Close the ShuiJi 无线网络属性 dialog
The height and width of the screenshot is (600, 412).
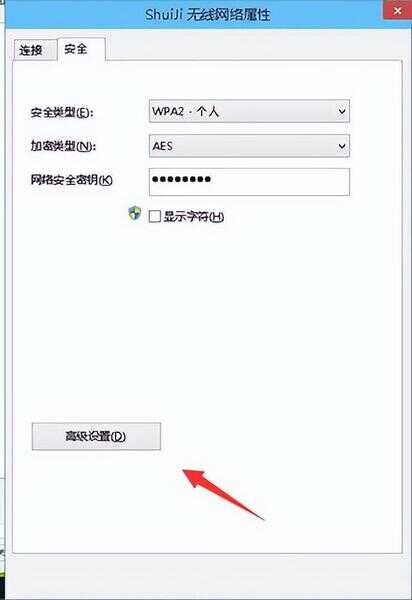[397, 10]
